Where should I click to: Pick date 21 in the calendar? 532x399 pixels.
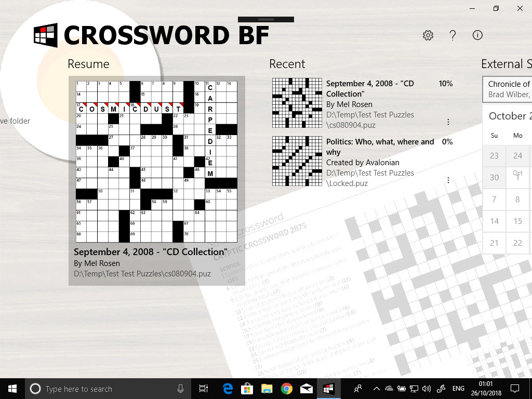495,243
